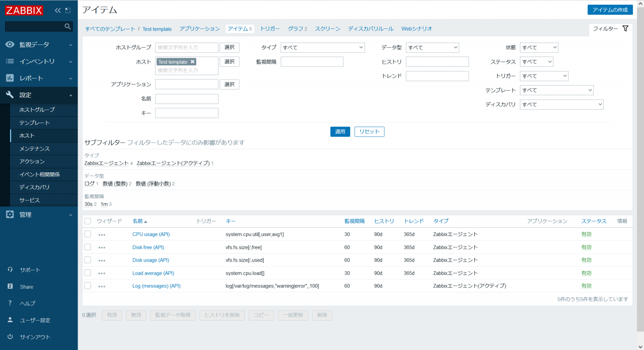Open the Webシナリオ tab
This screenshot has width=644, height=350.
(416, 29)
